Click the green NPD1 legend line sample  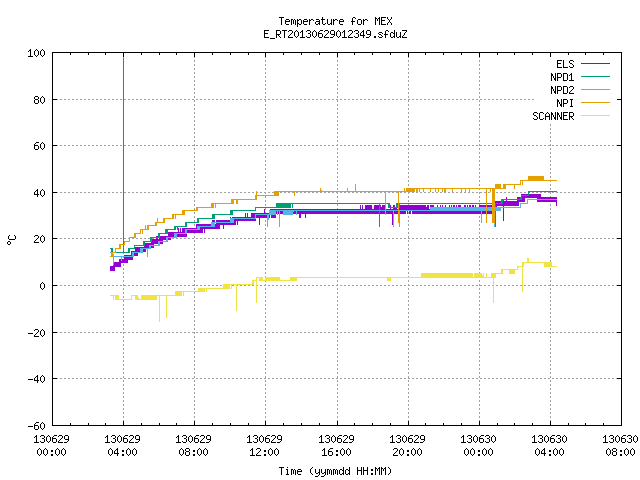click(595, 77)
